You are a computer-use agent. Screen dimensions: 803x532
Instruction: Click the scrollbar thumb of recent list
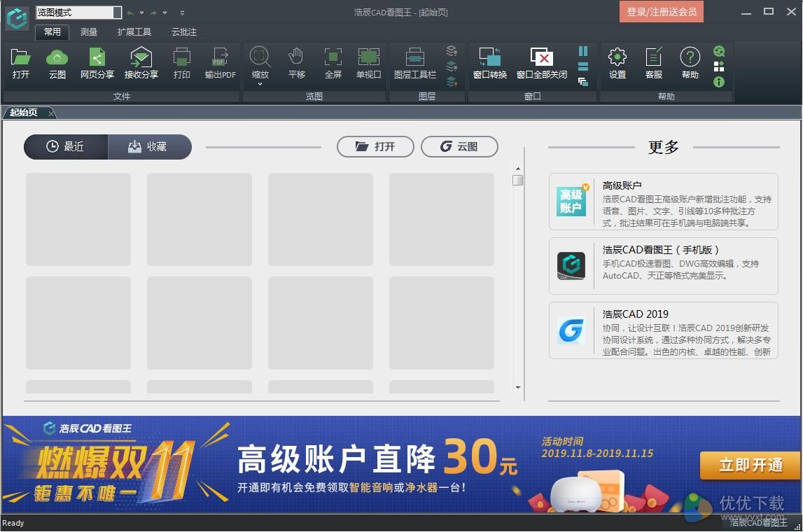point(518,180)
